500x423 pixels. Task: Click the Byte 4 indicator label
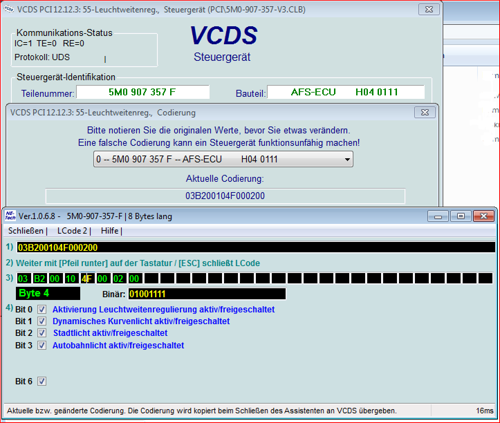pyautogui.click(x=48, y=293)
